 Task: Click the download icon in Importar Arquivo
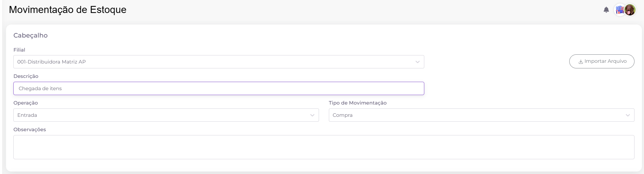tap(581, 61)
